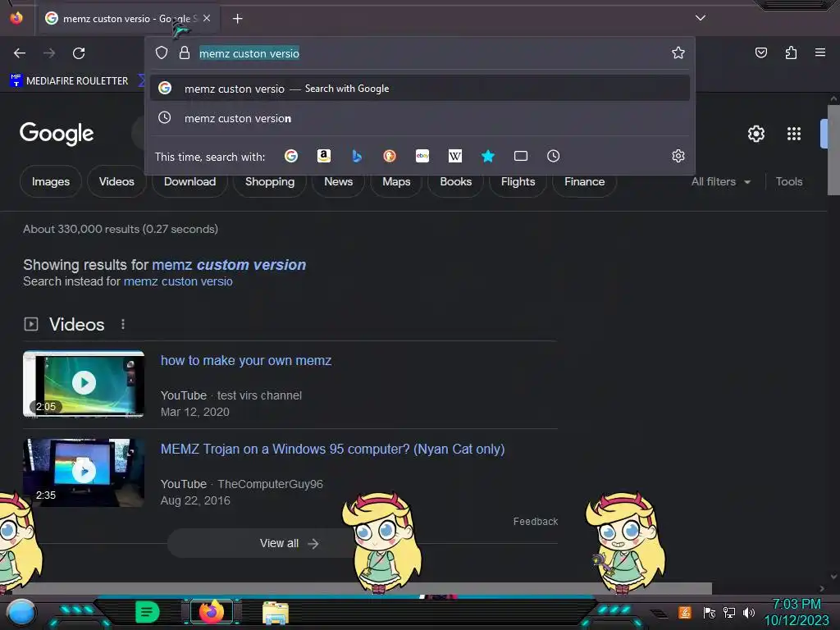Search this time with Bing
Screen dimensions: 840x630
pos(357,156)
